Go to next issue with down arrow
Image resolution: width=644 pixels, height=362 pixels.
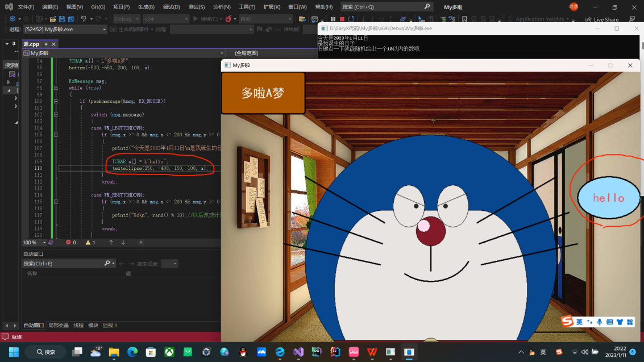[123, 243]
